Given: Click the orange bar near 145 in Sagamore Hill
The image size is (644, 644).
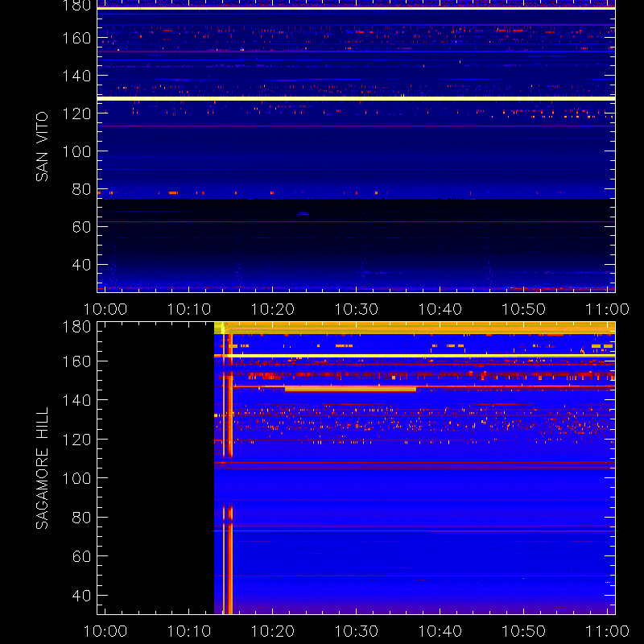Looking at the screenshot, I should 350,390.
